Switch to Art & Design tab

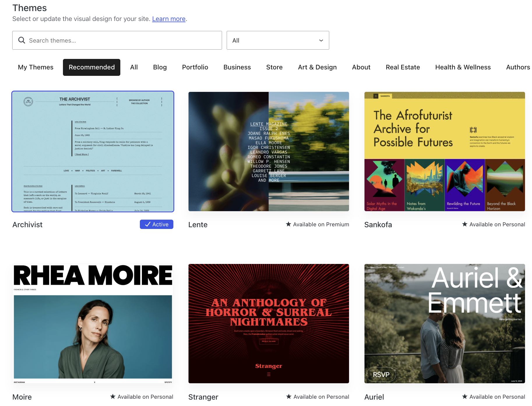[x=317, y=67]
